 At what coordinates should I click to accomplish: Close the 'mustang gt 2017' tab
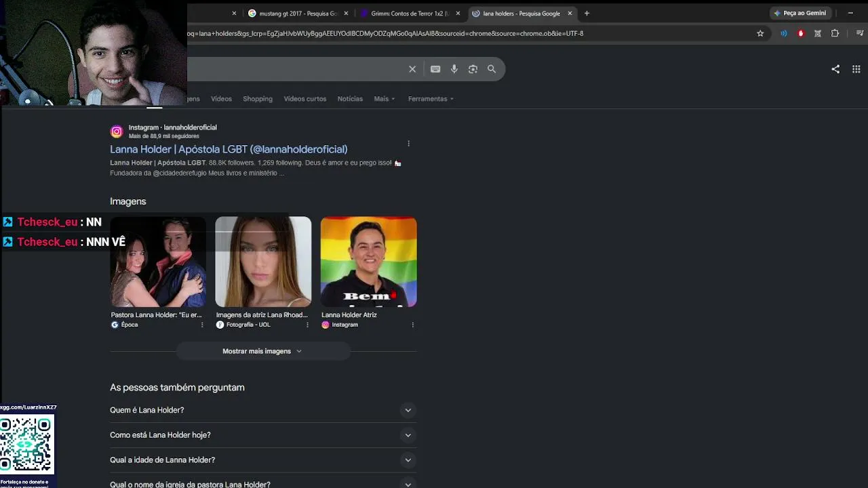(346, 13)
